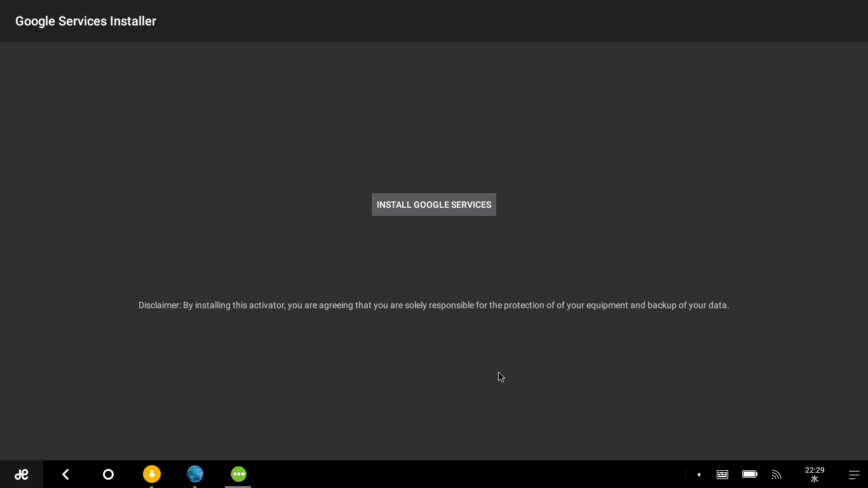Open the Wi-Fi network signal icon
The width and height of the screenshot is (868, 488).
coord(776,474)
